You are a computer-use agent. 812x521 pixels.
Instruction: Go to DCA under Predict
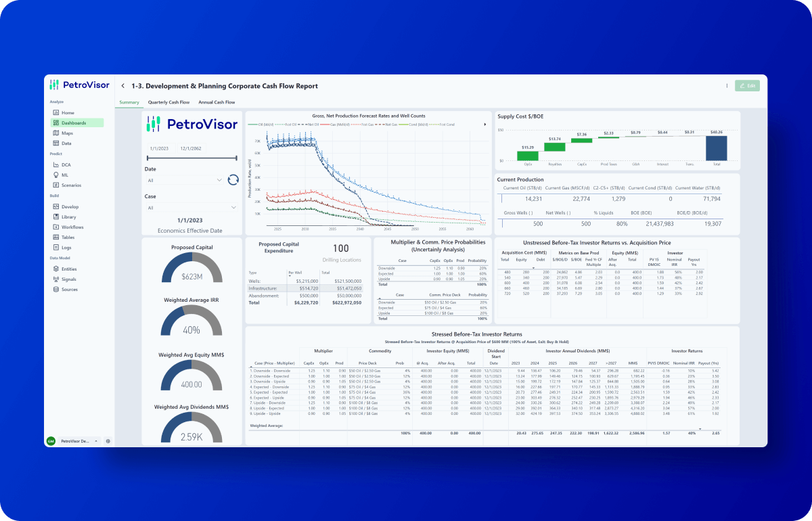tap(66, 164)
